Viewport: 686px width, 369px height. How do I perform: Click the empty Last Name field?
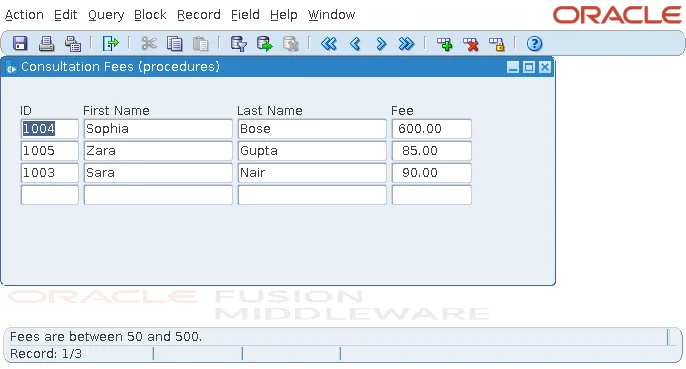[x=312, y=194]
